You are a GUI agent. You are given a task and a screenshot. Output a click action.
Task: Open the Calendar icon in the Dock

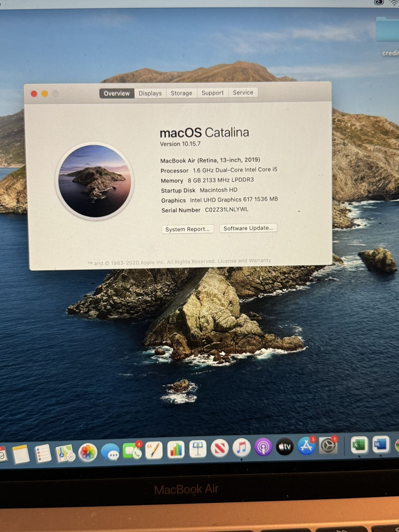[3, 454]
